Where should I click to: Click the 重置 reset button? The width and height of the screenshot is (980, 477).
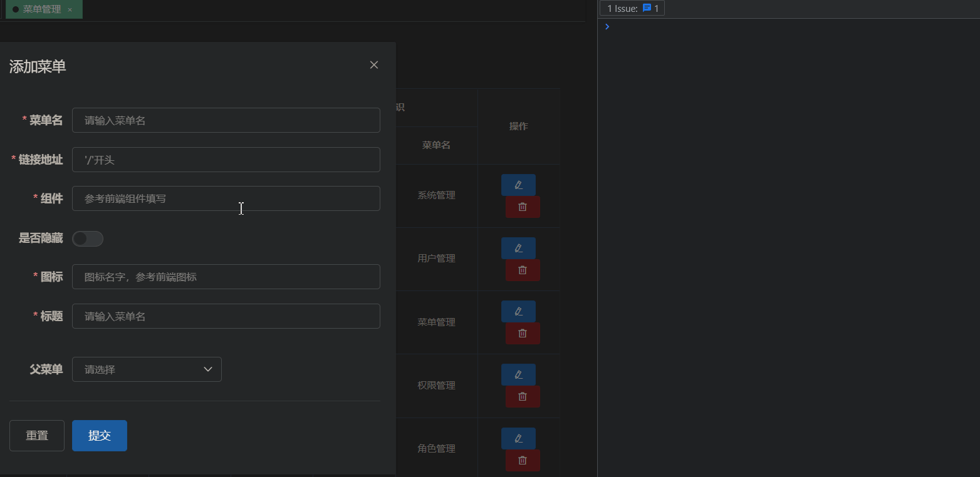[x=36, y=435]
